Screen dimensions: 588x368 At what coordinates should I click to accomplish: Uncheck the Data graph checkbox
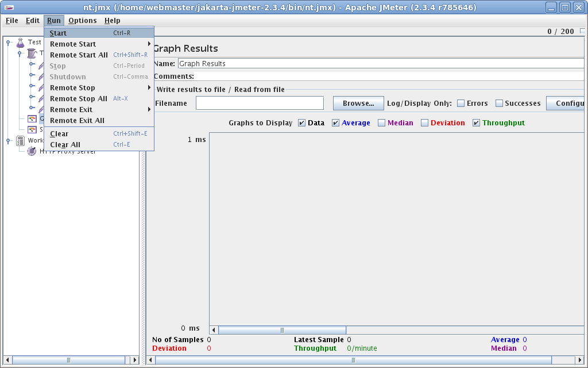(302, 123)
